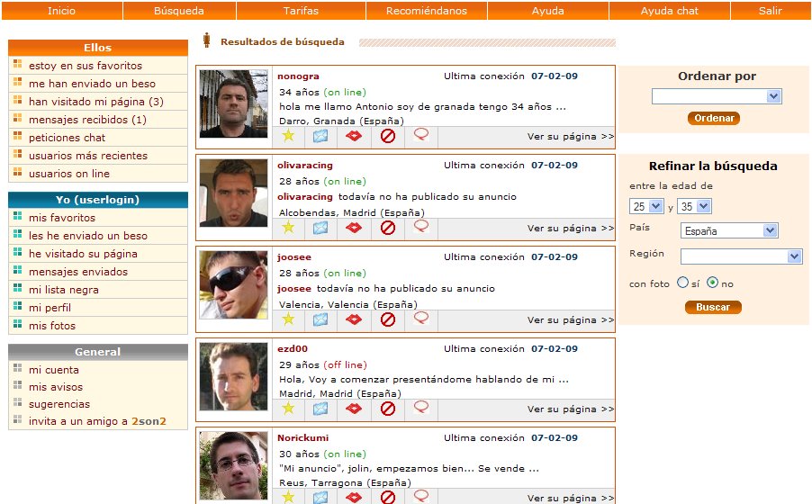Send a kiss to ezd00 with lips icon
812x504 pixels.
click(x=354, y=409)
